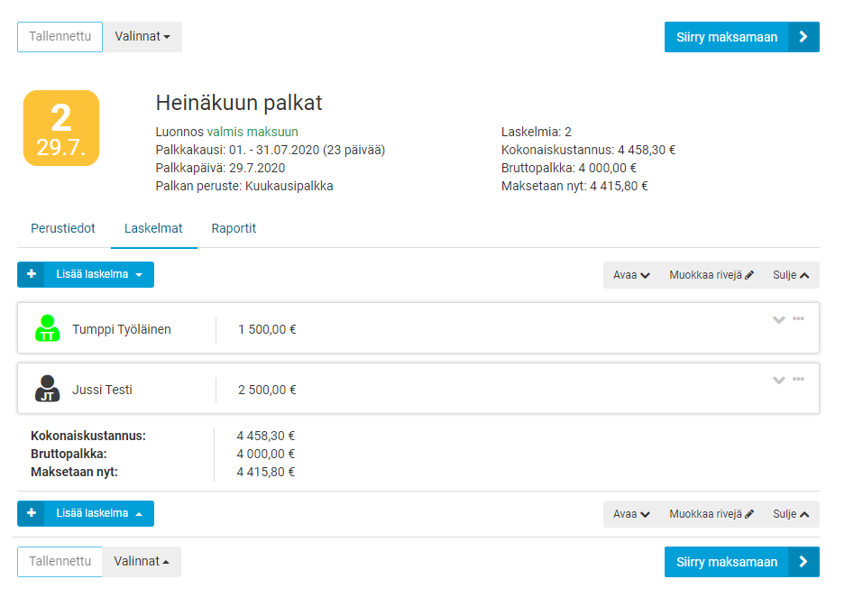Click Palkkakausi: 01. - 31.07.2020 text
845x616 pixels.
(270, 150)
